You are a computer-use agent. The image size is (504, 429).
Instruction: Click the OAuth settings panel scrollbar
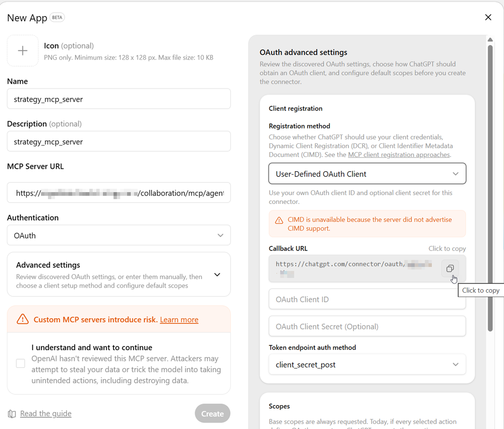click(x=490, y=186)
